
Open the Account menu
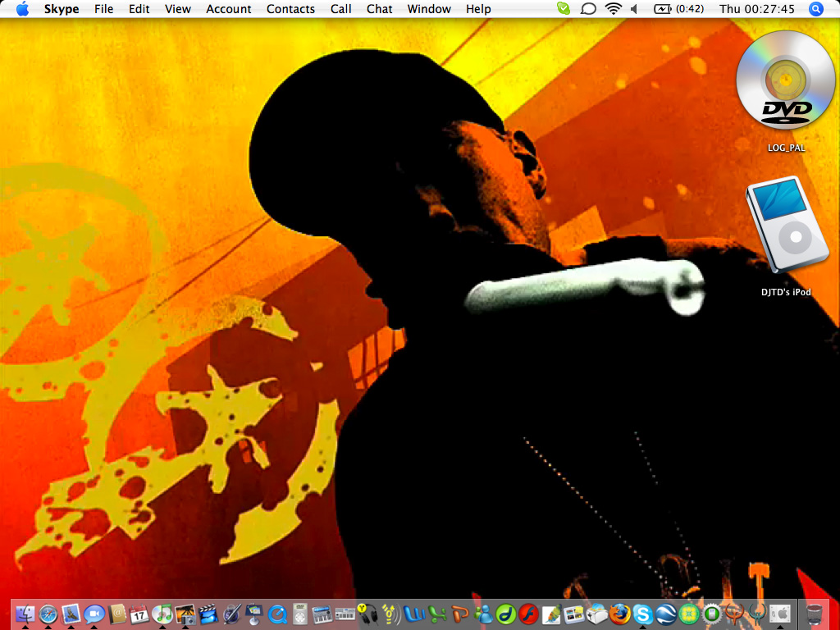pos(229,9)
